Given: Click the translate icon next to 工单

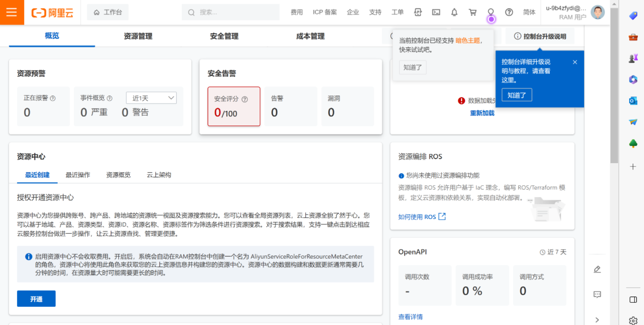Looking at the screenshot, I should [x=418, y=12].
